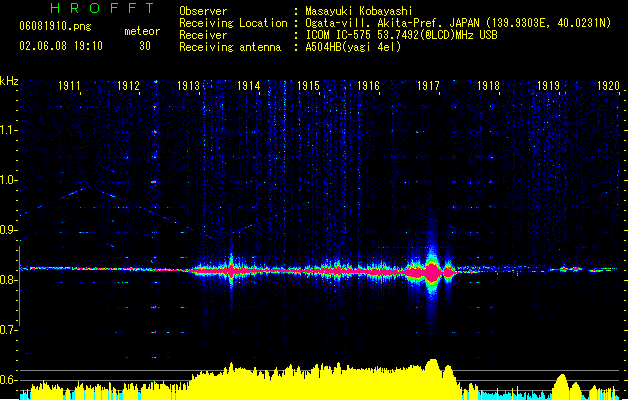This screenshot has height=400, width=629.
Task: Click the Receiver label
Action: (203, 35)
